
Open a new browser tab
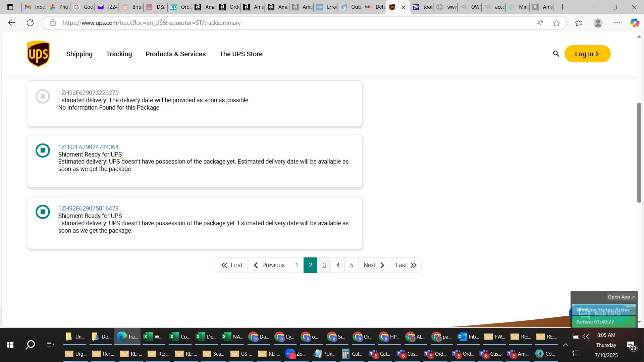(562, 7)
